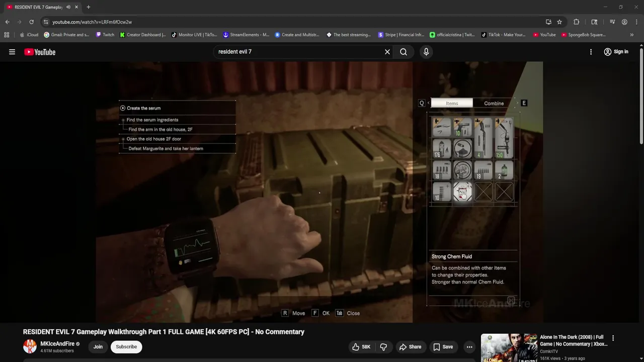644x362 pixels.
Task: Select the highlighted Strong Chem Fluid item
Action: 462,192
